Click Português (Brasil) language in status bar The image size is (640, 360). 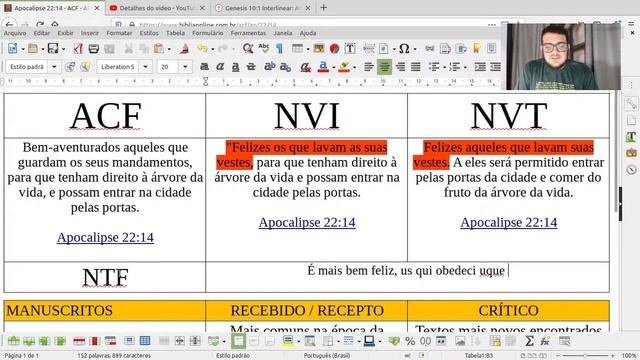327,356
